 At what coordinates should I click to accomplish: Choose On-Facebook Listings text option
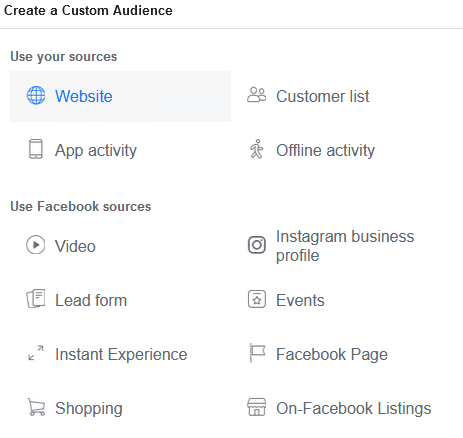pos(354,408)
